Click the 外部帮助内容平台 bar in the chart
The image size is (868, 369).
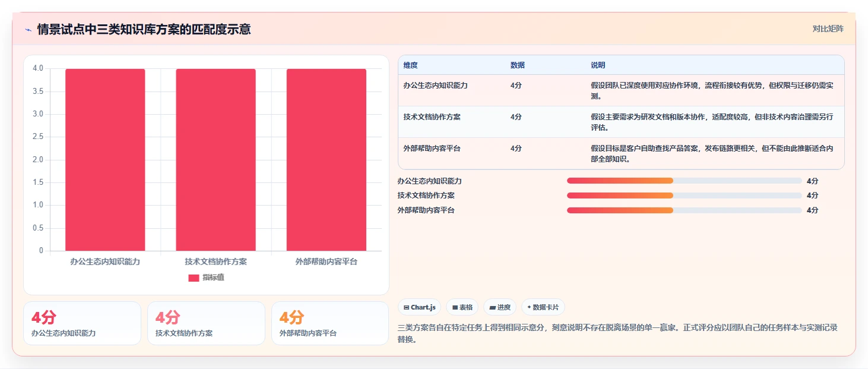point(326,160)
